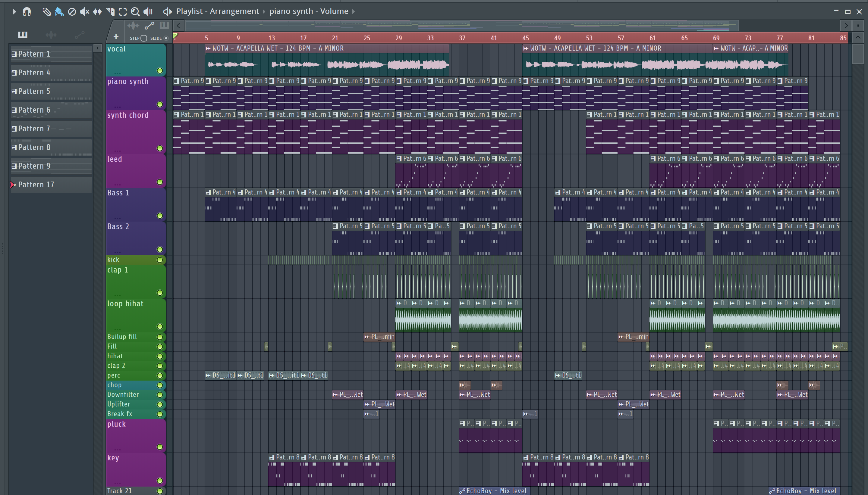This screenshot has width=868, height=495.
Task: Mute the leed track
Action: [x=159, y=182]
